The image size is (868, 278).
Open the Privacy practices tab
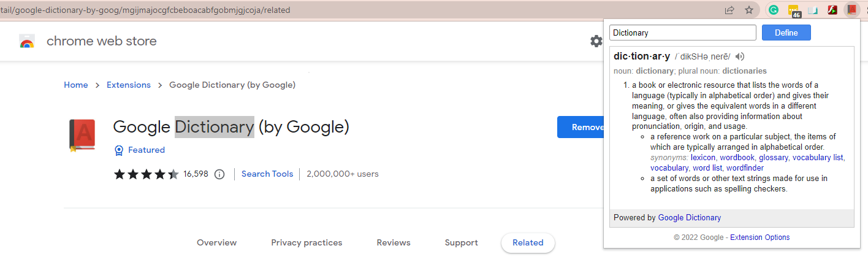[306, 243]
